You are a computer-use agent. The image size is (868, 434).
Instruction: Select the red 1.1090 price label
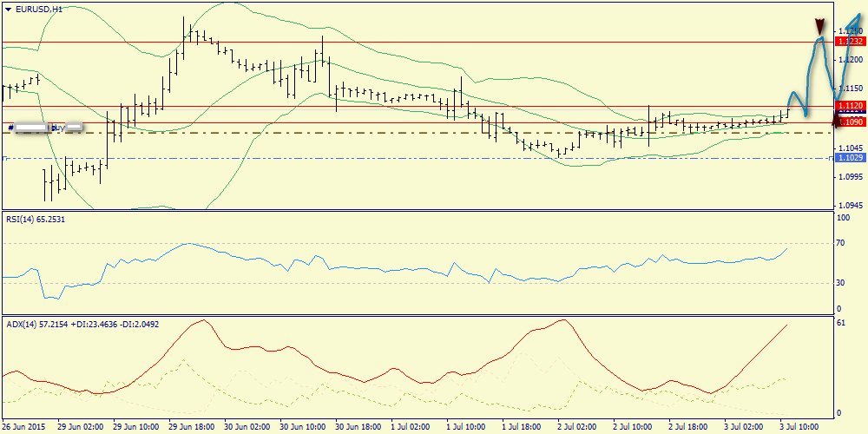pos(851,123)
